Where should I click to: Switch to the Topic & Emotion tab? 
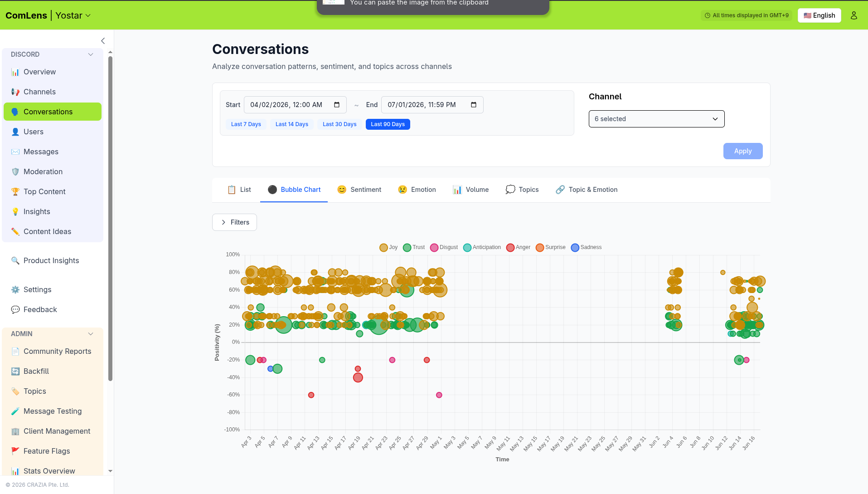pyautogui.click(x=587, y=190)
